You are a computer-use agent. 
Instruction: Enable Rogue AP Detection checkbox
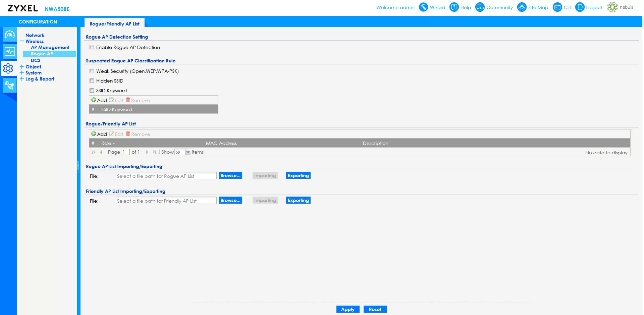click(x=92, y=47)
